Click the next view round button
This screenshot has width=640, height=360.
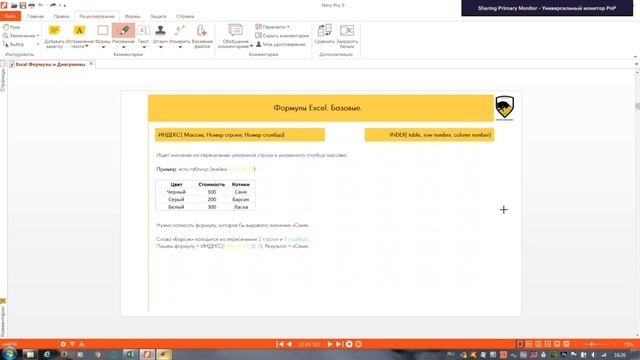(358, 344)
